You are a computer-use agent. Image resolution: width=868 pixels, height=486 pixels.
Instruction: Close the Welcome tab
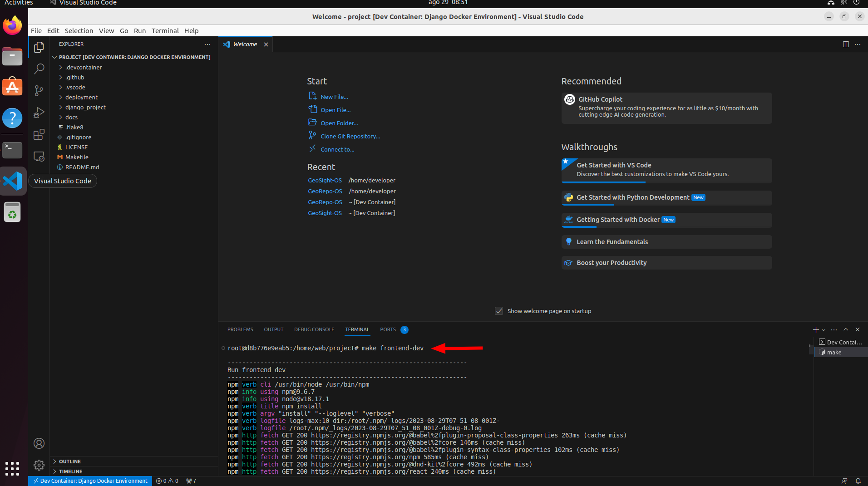click(x=266, y=44)
